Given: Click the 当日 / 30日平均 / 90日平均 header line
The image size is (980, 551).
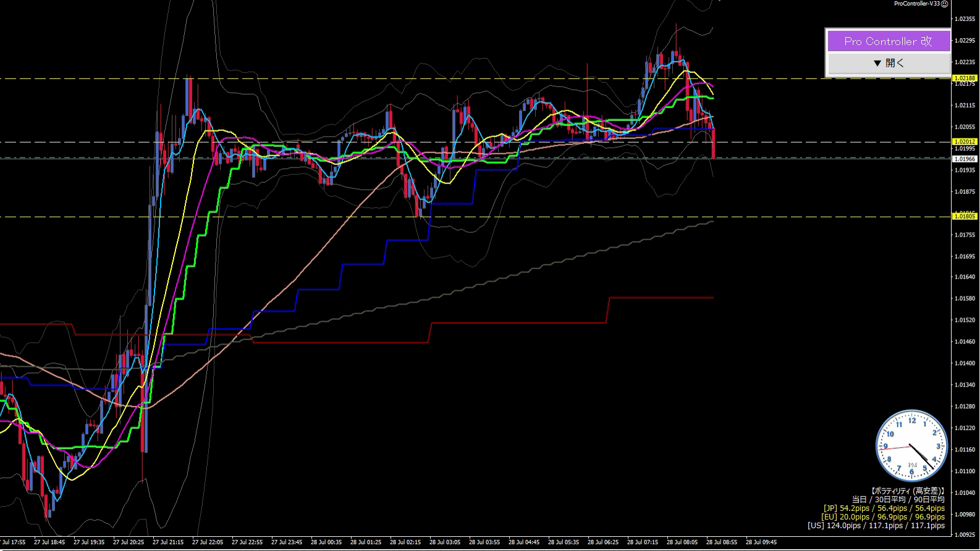Looking at the screenshot, I should pyautogui.click(x=898, y=500).
